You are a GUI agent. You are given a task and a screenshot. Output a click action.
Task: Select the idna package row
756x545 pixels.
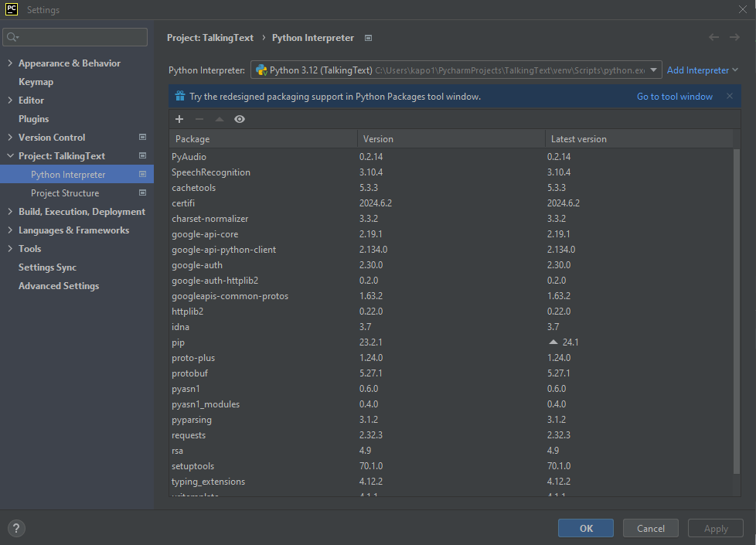tap(451, 326)
